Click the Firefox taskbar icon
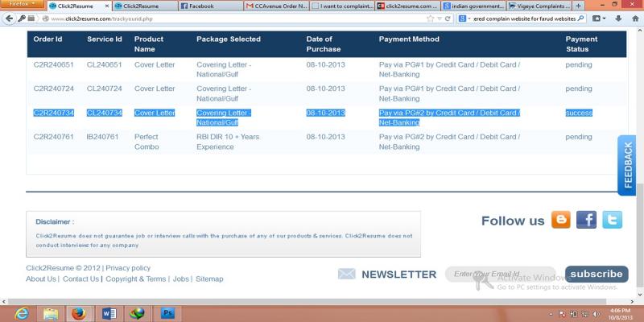 point(80,314)
